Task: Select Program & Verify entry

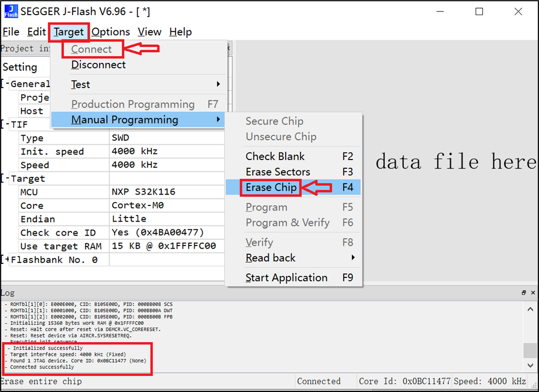Action: tap(293, 223)
